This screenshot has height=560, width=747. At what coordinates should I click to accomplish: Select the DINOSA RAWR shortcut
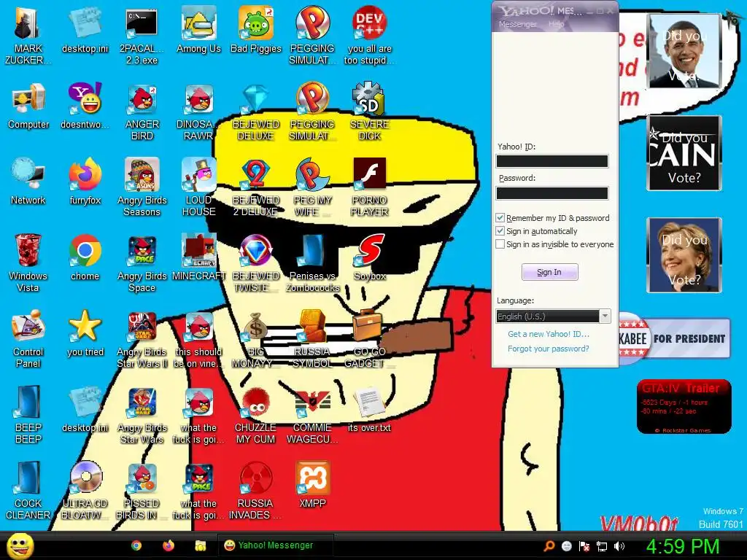click(198, 112)
